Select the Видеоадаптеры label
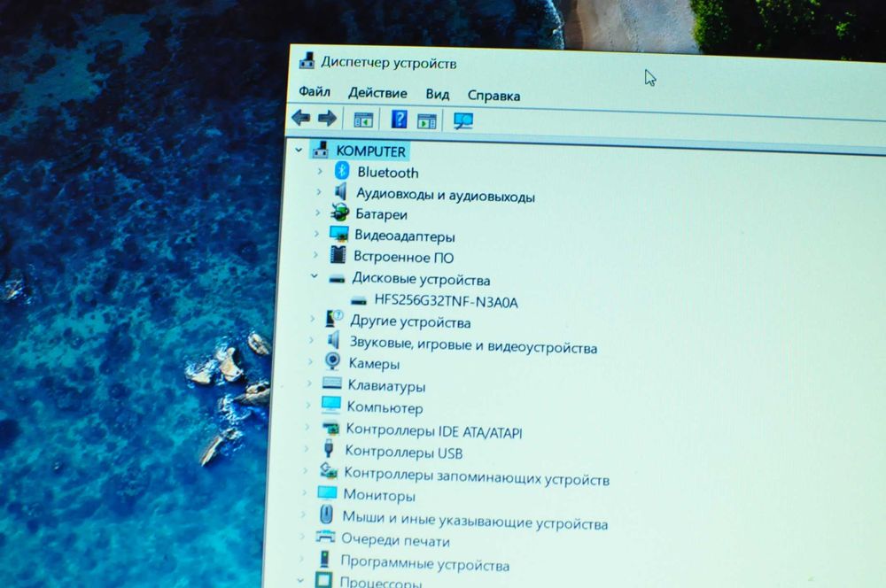Screen dimensions: 886x588 click(405, 236)
